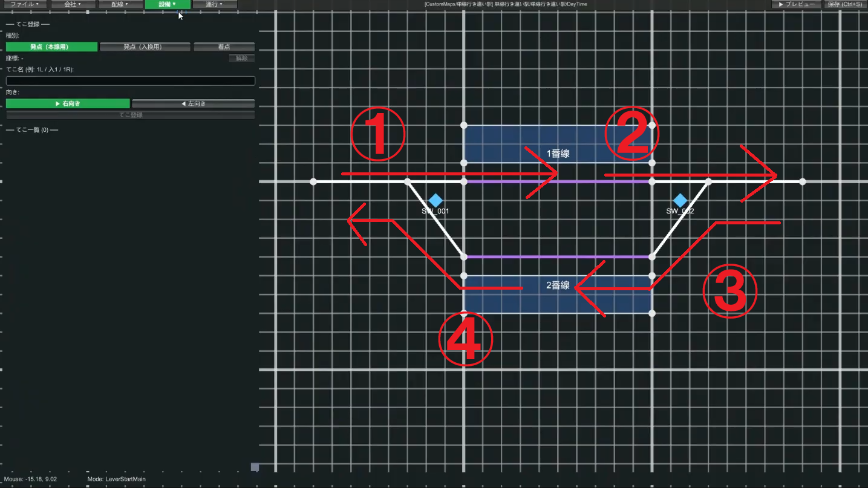868x488 pixels.
Task: Click the purple lower platform track segment
Action: 558,257
